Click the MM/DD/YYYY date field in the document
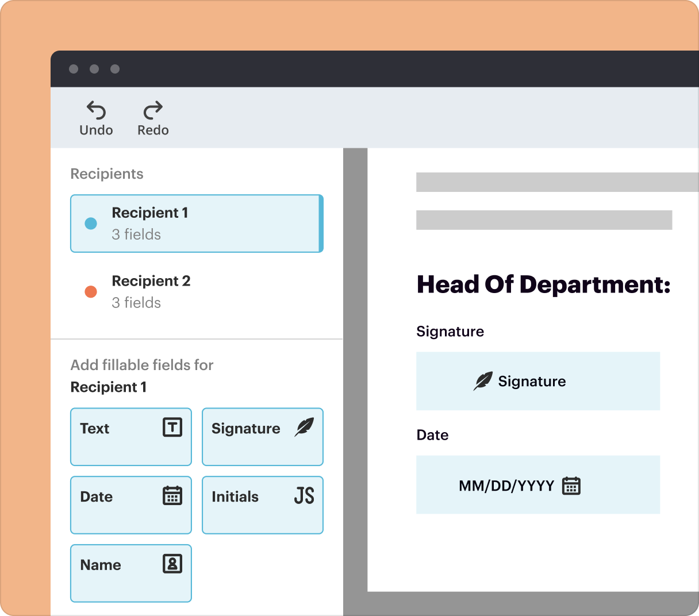The height and width of the screenshot is (616, 699). coord(537,485)
